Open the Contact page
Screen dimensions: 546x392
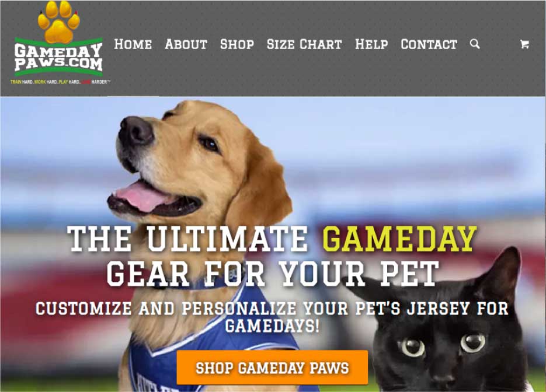coord(429,44)
